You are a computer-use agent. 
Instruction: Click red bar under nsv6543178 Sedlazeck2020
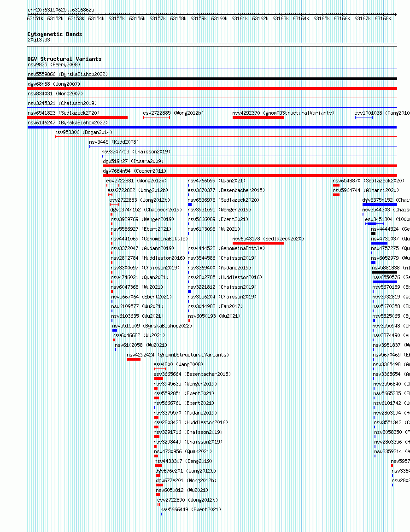click(x=258, y=243)
